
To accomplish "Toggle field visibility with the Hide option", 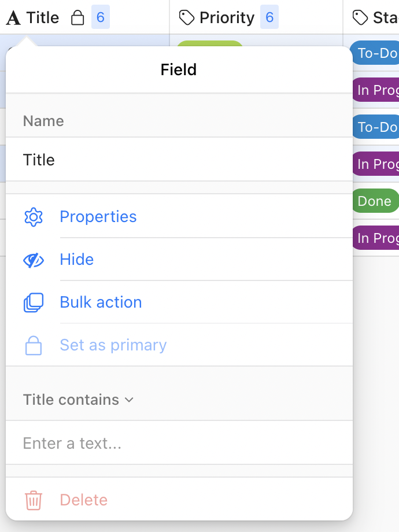I will pos(76,259).
